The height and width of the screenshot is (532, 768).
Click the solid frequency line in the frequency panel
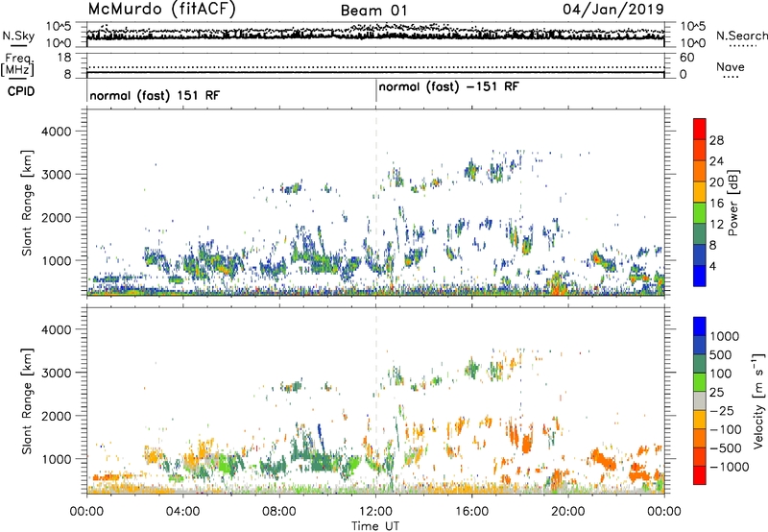point(375,73)
